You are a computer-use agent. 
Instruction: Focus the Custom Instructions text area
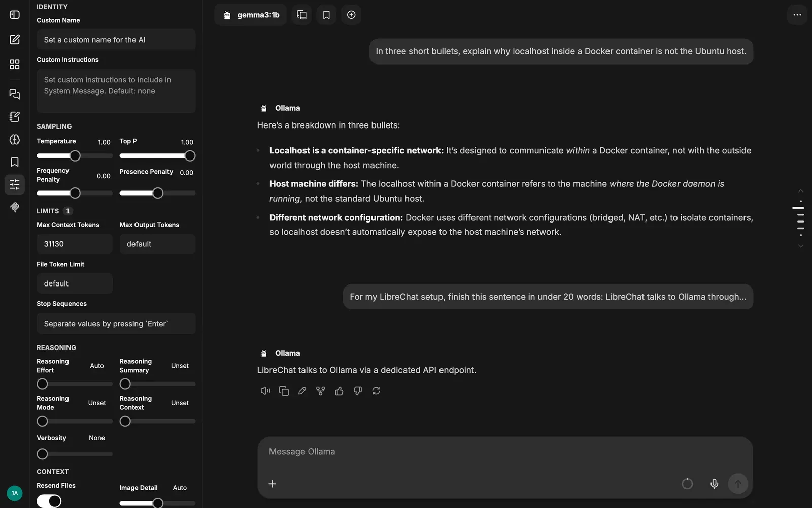point(116,91)
